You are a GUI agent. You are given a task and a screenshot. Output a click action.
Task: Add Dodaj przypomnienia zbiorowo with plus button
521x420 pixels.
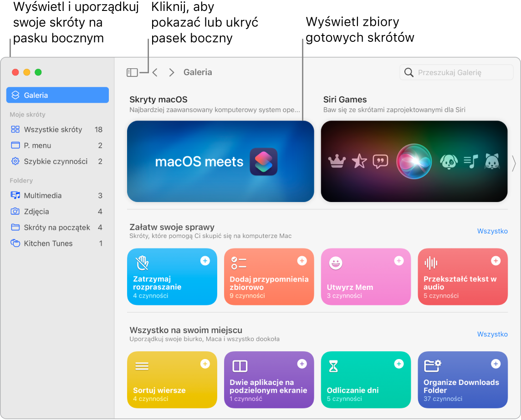[x=301, y=261]
